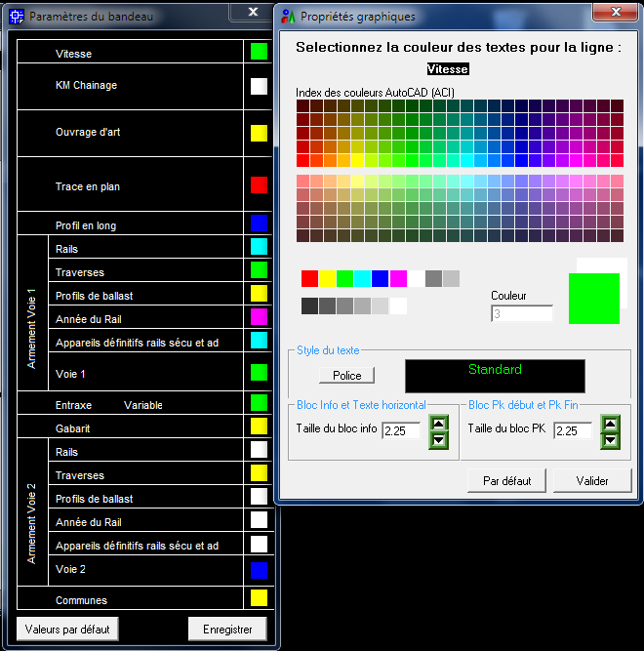Select the Voie 1 row label
This screenshot has height=651, width=644.
point(70,374)
